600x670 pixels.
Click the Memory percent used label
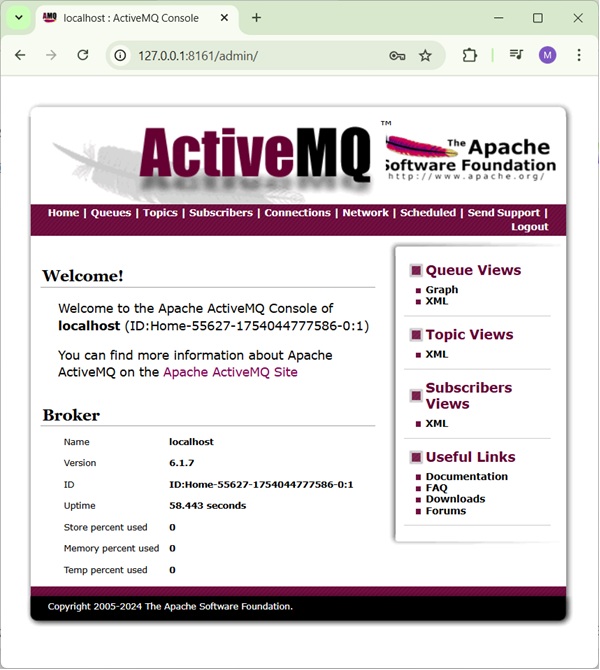coord(111,548)
